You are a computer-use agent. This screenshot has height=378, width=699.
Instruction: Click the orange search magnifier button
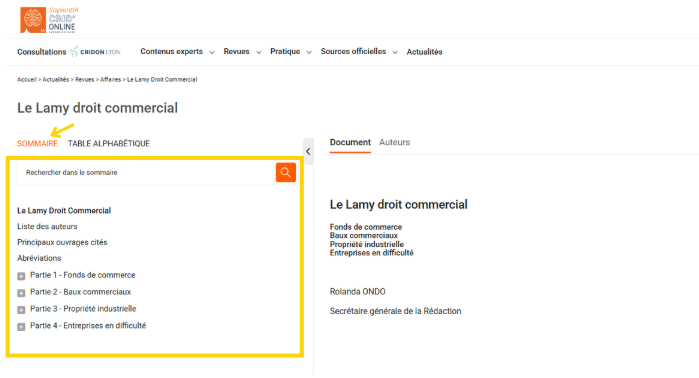(x=286, y=173)
